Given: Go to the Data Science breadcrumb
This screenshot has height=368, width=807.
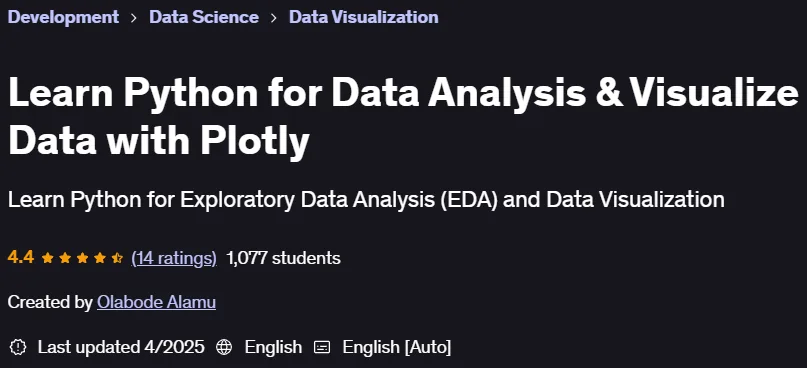Looking at the screenshot, I should coord(204,17).
